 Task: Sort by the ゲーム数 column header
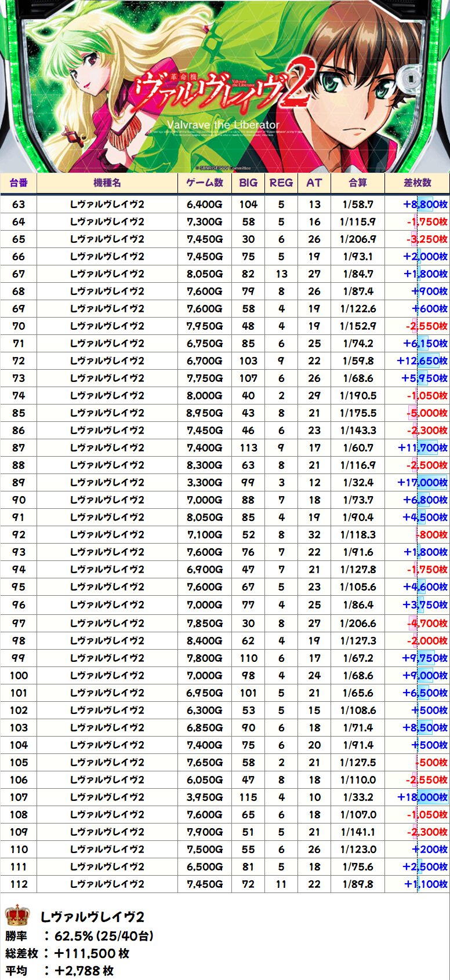point(205,183)
